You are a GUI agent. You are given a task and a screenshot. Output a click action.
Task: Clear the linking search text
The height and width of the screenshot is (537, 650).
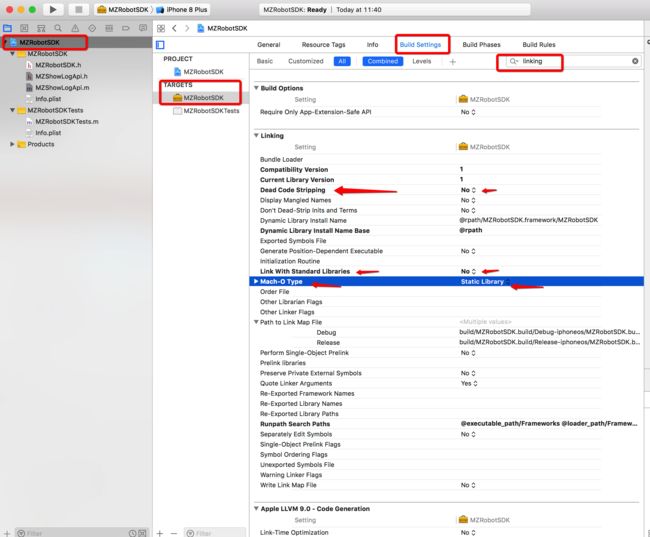[x=635, y=61]
